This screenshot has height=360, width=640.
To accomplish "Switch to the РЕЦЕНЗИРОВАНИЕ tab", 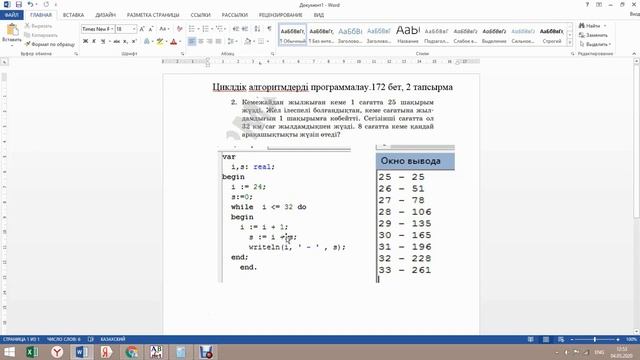I will click(280, 15).
